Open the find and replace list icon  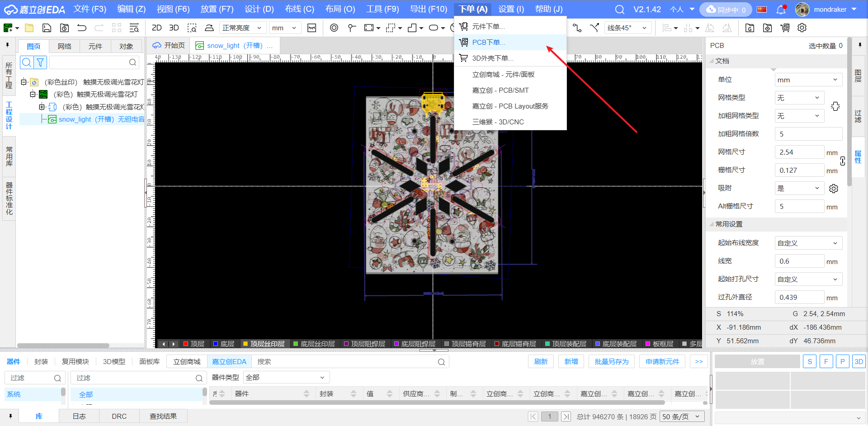[134, 28]
